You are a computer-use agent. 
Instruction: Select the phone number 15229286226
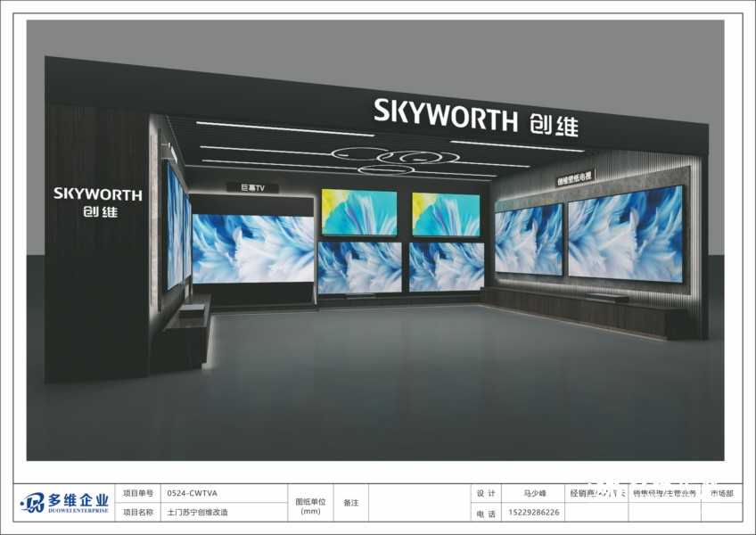[534, 513]
